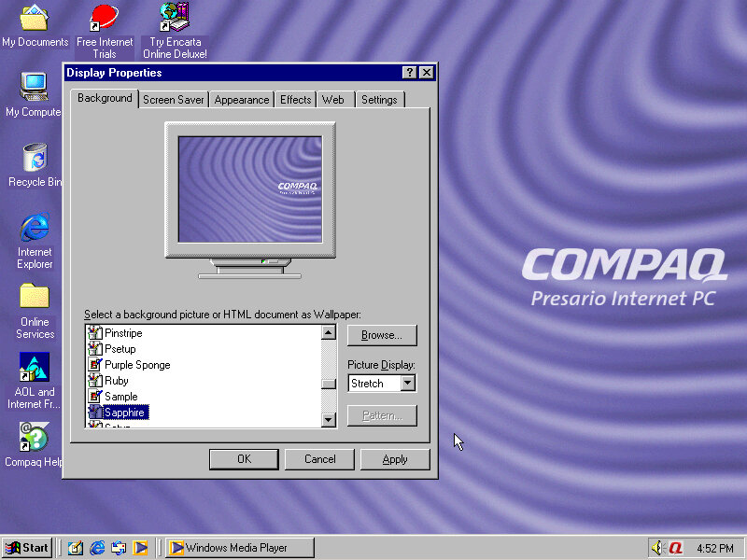Click the Browse button
This screenshot has height=560, width=747.
[x=382, y=335]
